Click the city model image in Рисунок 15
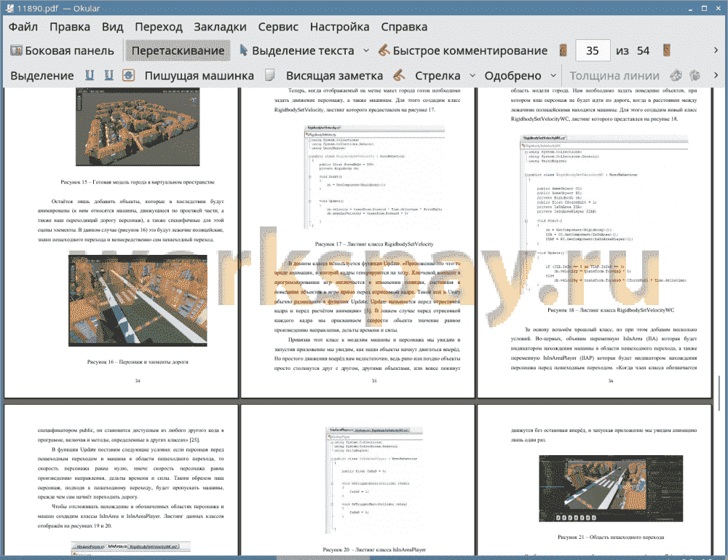The width and height of the screenshot is (728, 560). pyautogui.click(x=138, y=127)
